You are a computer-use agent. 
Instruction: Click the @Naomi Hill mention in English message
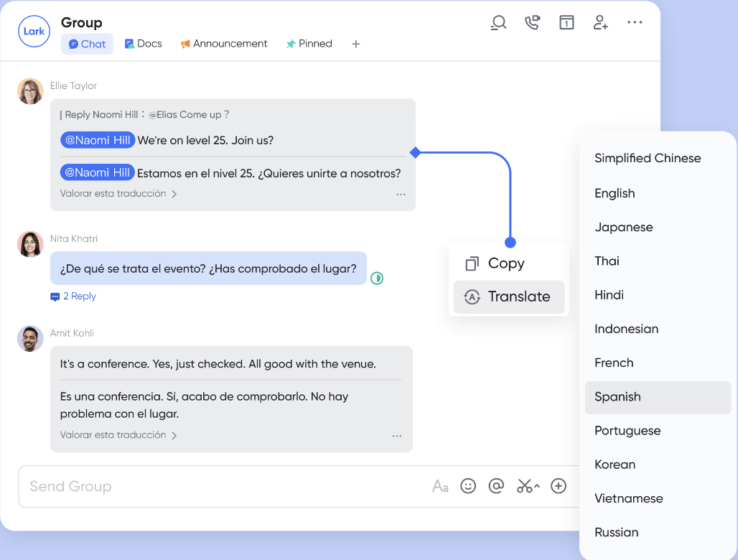click(98, 140)
